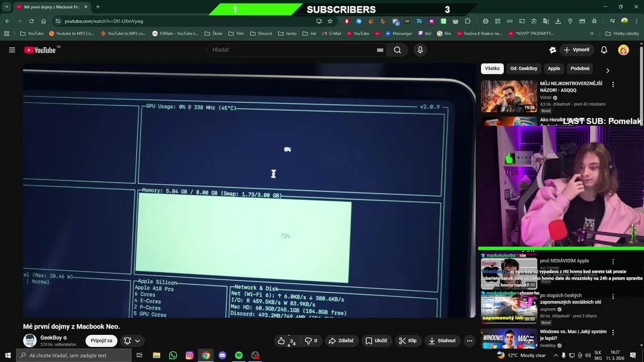This screenshot has height=362, width=644.
Task: Click the Pripojiť sa join button
Action: (102, 341)
